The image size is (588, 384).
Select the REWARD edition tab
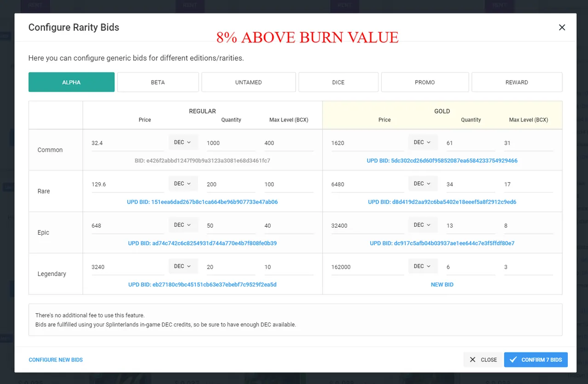pos(517,82)
